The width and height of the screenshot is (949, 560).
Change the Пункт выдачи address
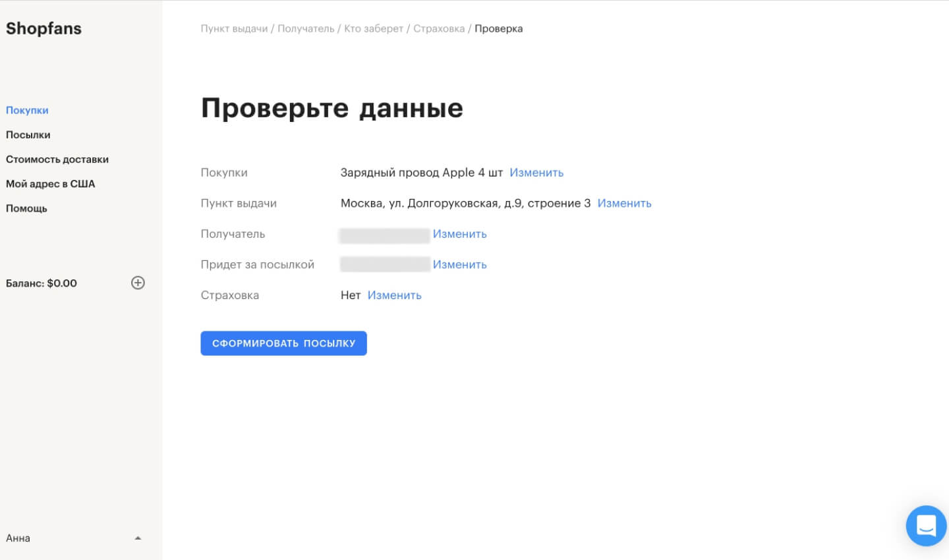624,203
